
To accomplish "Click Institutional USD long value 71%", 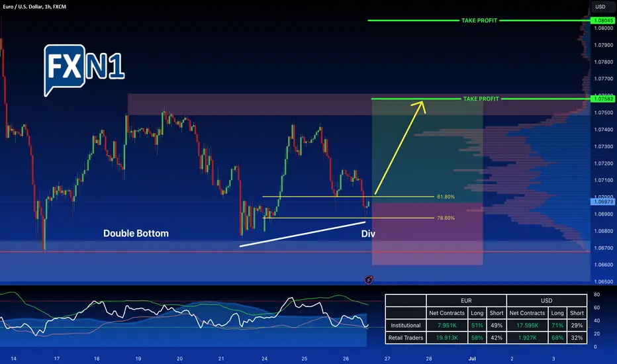I will click(557, 326).
